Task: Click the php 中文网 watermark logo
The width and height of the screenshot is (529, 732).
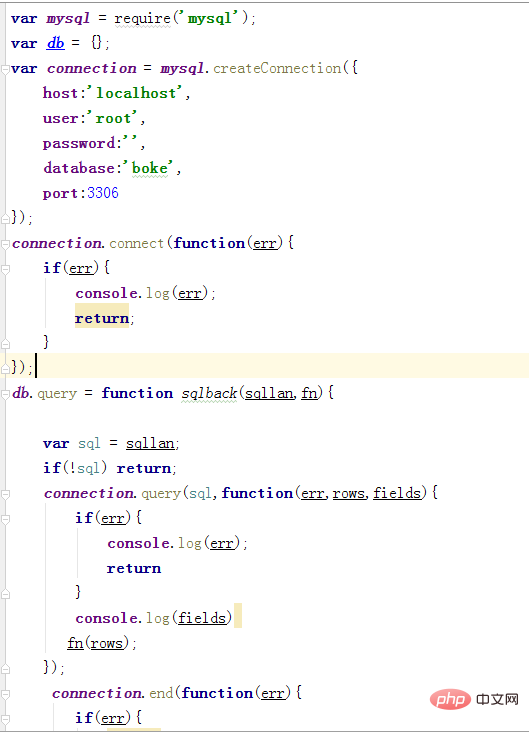Action: click(x=474, y=699)
